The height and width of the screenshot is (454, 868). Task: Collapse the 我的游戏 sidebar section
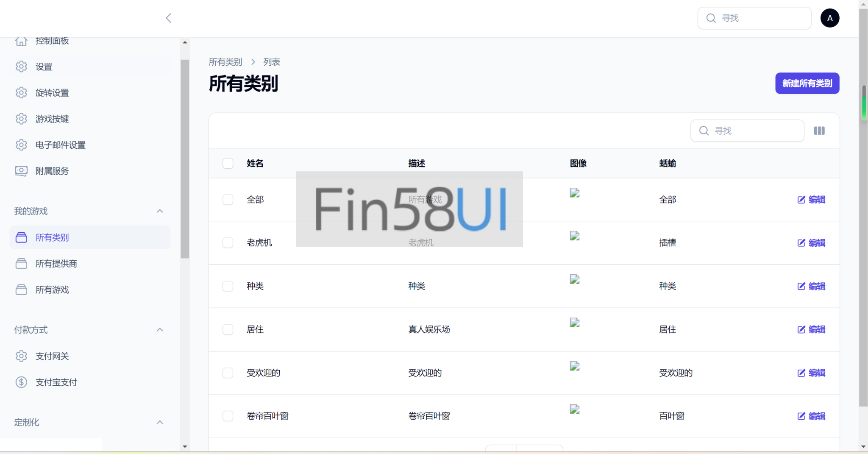(x=160, y=211)
